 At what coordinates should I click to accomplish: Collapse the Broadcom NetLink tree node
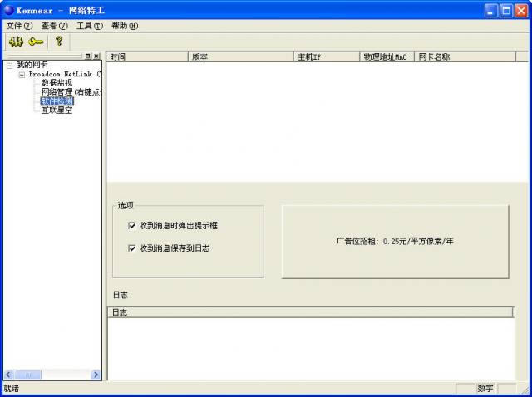tap(22, 75)
